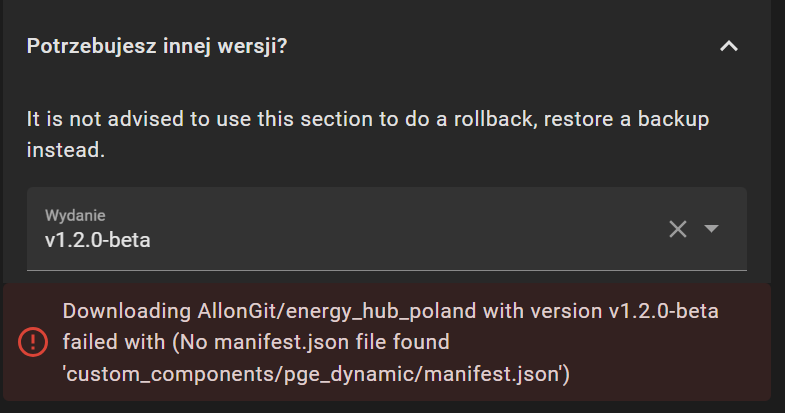
Task: Click "failed with" in the error alert
Action: [x=112, y=343]
